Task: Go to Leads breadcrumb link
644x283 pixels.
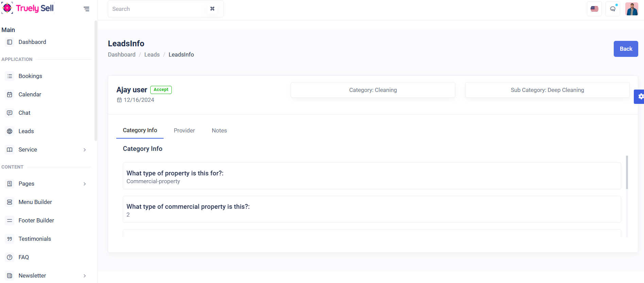Action: pyautogui.click(x=152, y=54)
